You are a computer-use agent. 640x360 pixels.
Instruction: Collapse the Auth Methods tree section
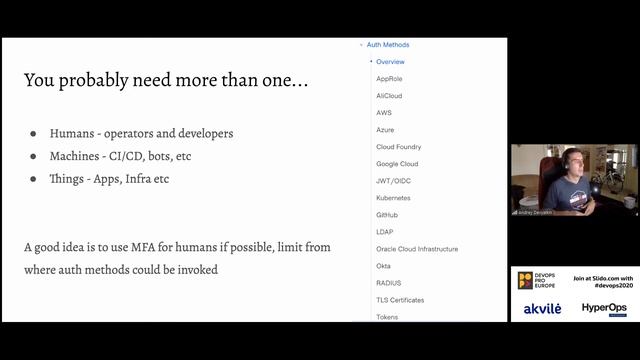[361, 45]
